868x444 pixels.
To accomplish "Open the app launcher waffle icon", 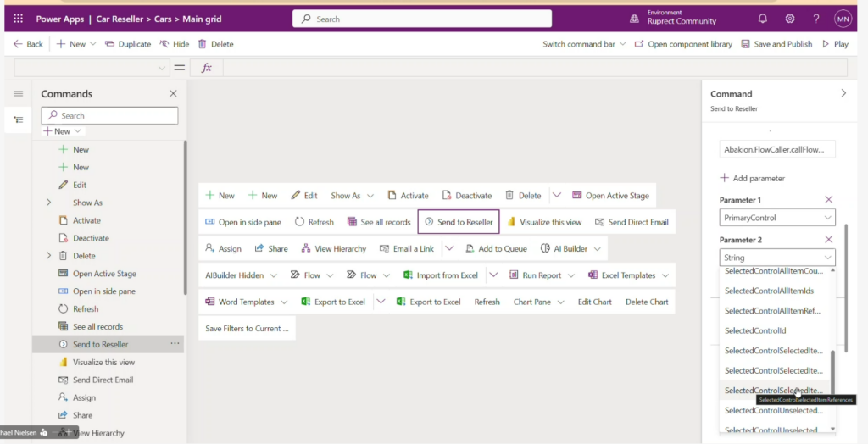I will [x=18, y=19].
